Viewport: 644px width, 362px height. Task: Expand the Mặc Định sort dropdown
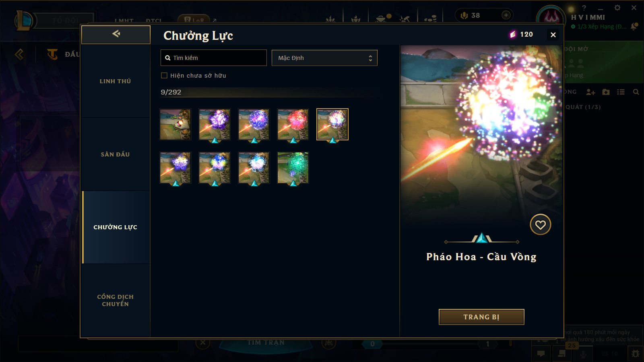(x=324, y=58)
